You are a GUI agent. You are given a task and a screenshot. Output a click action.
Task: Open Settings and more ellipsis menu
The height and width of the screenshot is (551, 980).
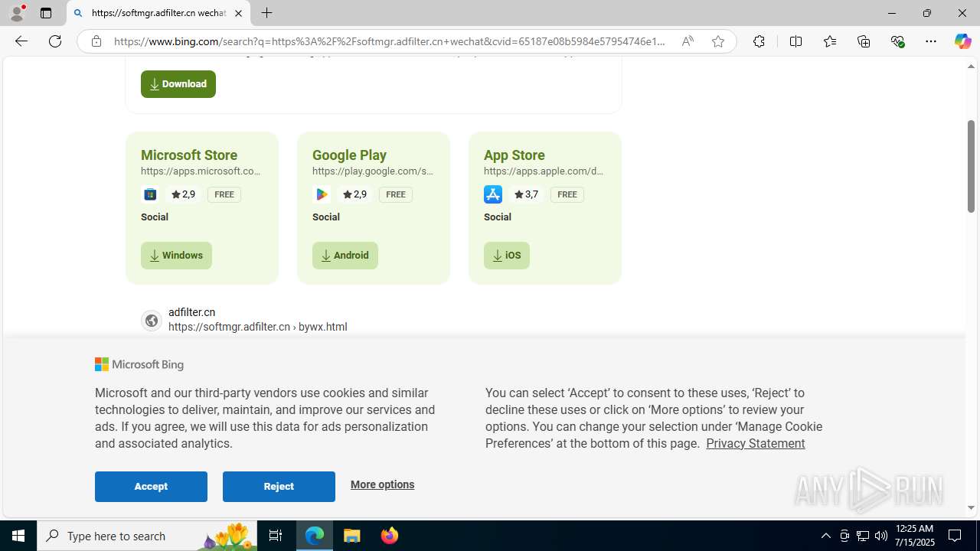[x=931, y=41]
